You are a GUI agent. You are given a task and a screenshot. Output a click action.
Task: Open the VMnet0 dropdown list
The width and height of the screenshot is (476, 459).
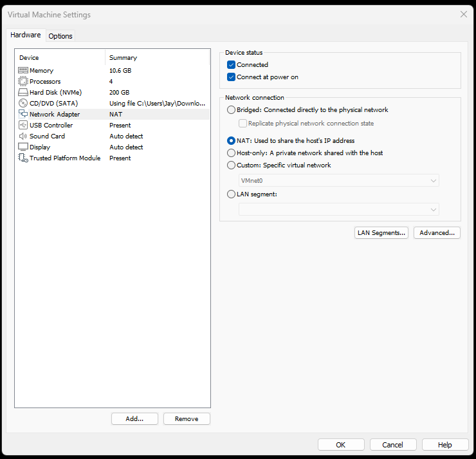pos(338,181)
